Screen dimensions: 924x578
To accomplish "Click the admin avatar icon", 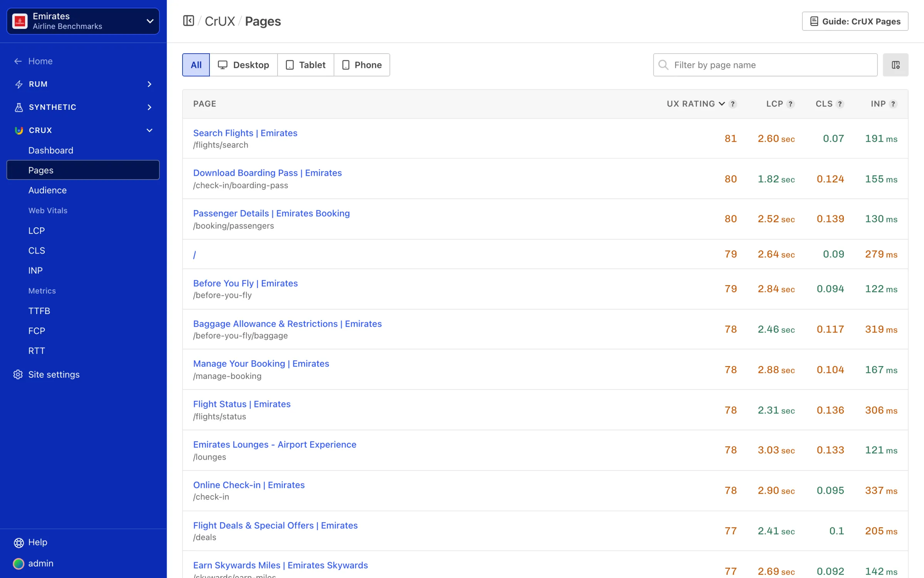I will pyautogui.click(x=18, y=564).
